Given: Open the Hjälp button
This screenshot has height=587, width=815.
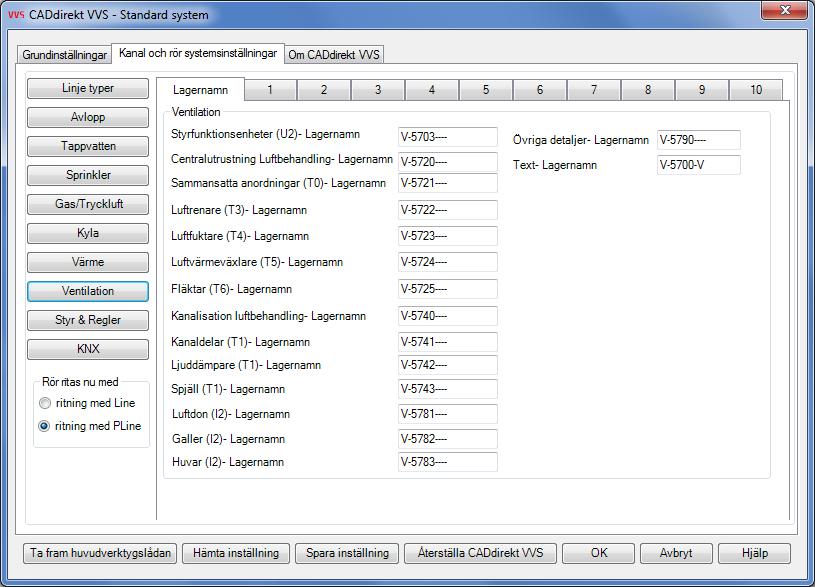Looking at the screenshot, I should pyautogui.click(x=755, y=553).
